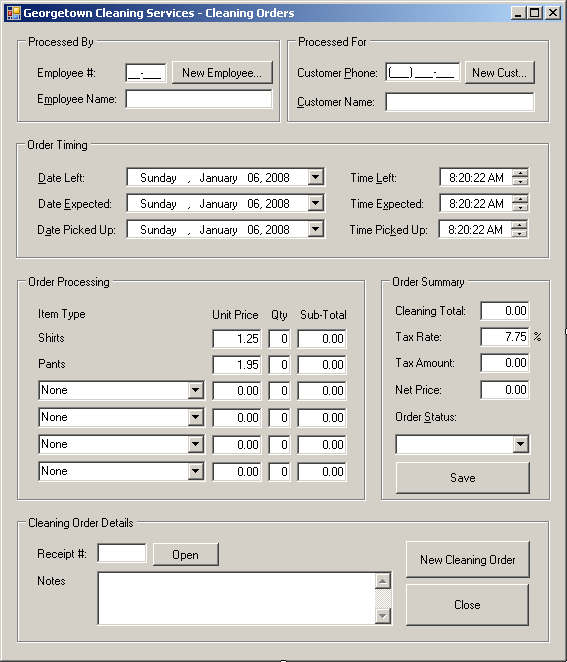Click the Tax Rate field showing 7.75
Viewport: 567px width, 662px height.
click(x=505, y=337)
